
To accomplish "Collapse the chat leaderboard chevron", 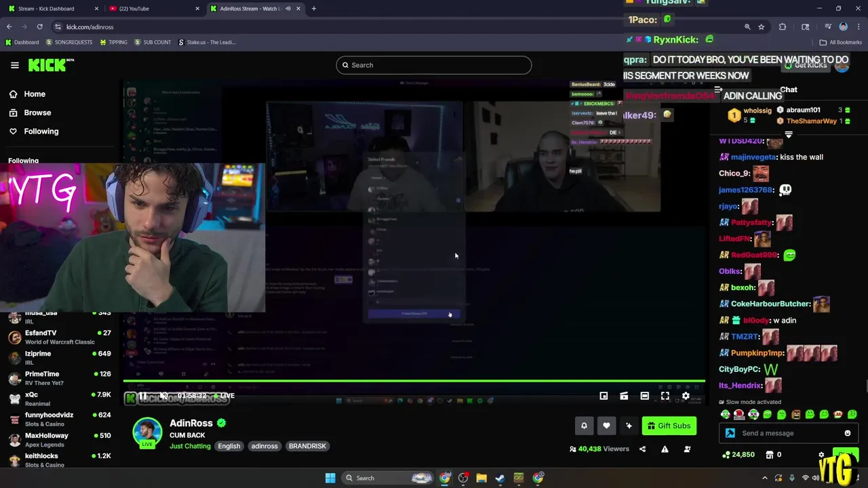I will point(788,135).
